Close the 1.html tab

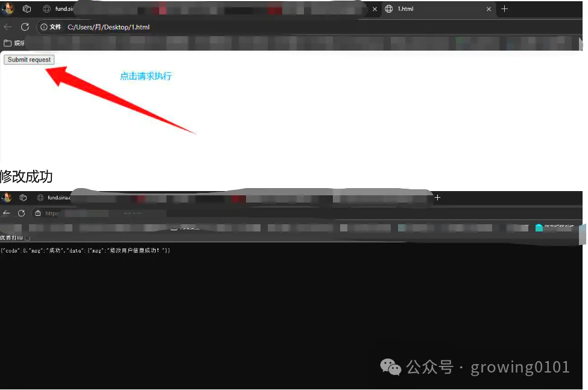(488, 9)
